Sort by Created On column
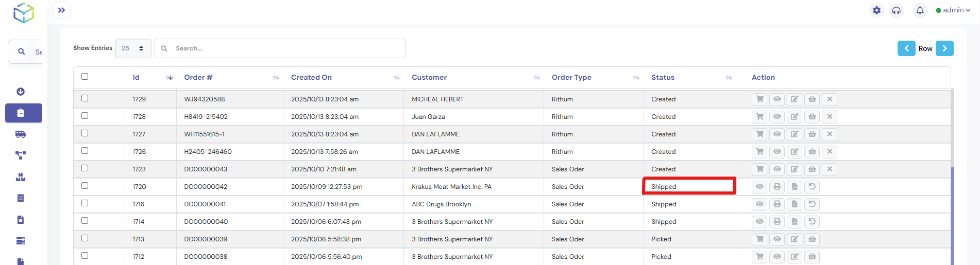The image size is (980, 265). 397,78
